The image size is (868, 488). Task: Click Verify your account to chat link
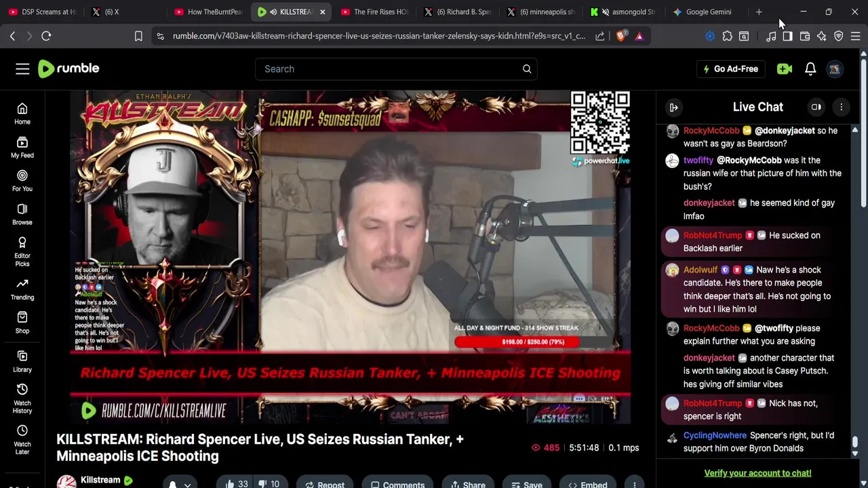click(757, 473)
